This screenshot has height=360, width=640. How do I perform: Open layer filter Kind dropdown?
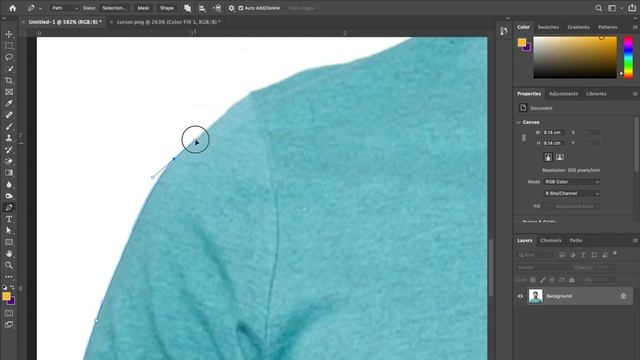535,255
